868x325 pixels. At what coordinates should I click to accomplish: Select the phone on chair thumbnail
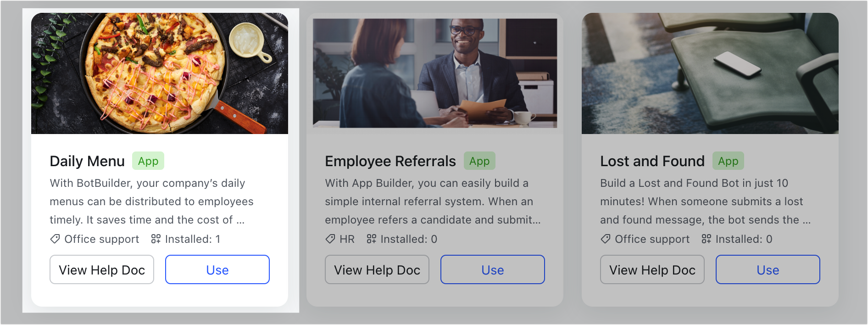[710, 73]
